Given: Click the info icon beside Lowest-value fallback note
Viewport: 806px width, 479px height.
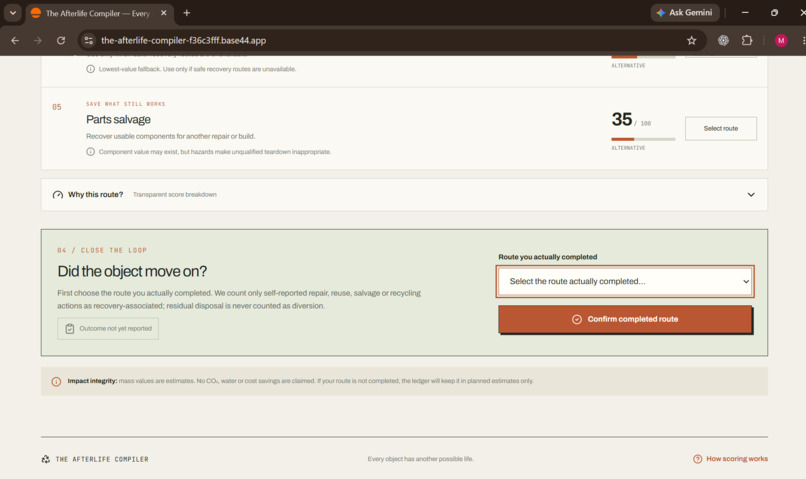Looking at the screenshot, I should pos(90,69).
